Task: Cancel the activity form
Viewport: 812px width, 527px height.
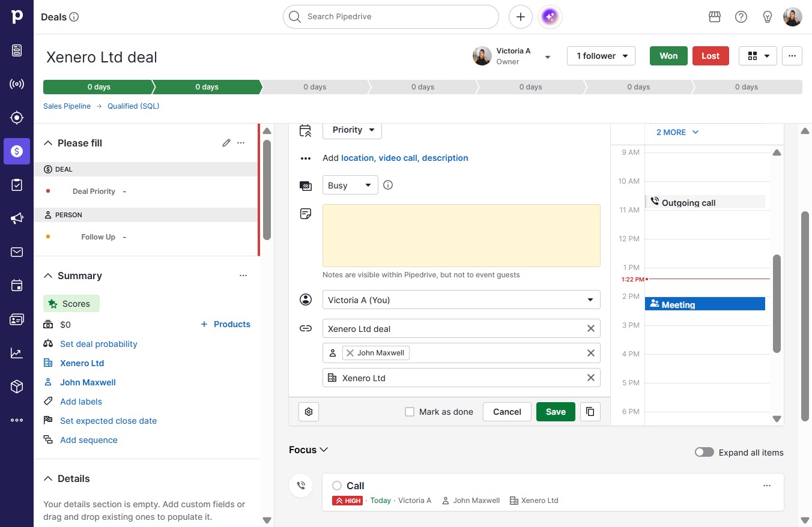Action: tap(507, 412)
